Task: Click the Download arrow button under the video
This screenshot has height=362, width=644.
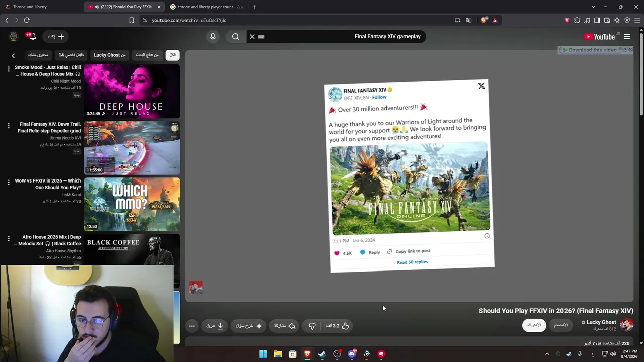Action: 215,326
